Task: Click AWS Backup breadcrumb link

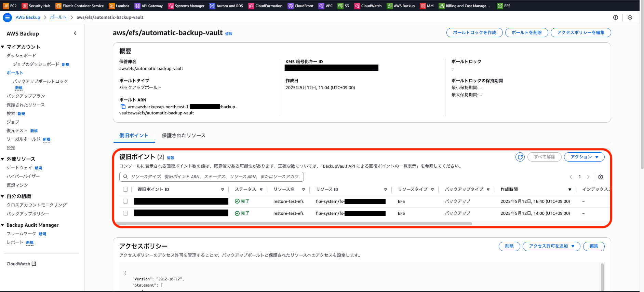Action: coord(28,17)
